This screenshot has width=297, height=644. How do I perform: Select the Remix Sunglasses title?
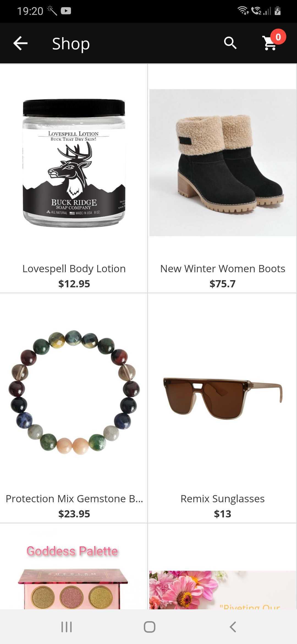[x=222, y=499]
